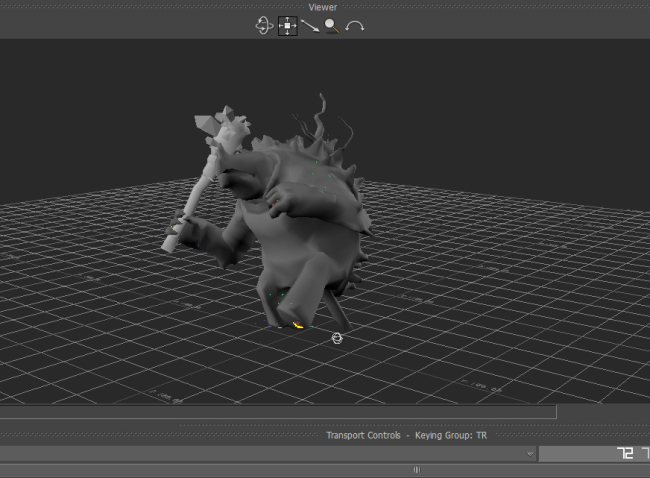Select the yellow marker at creature's foot
This screenshot has height=478, width=650.
[x=297, y=324]
